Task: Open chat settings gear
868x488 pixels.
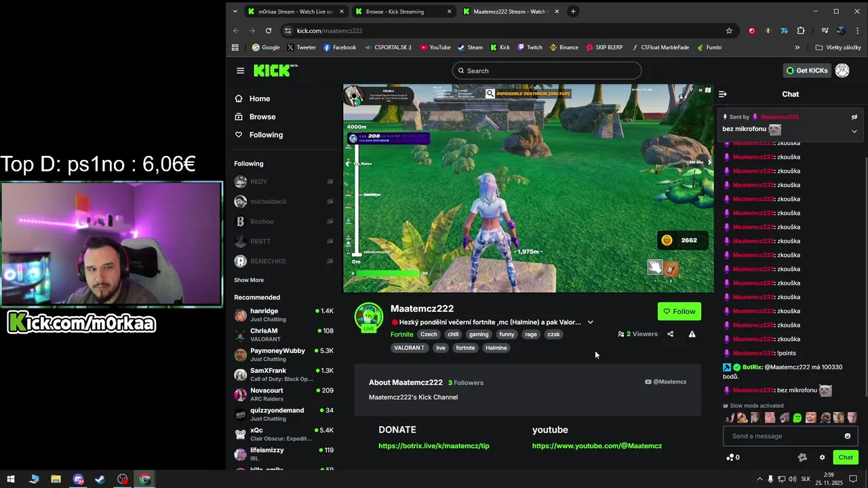Action: (822, 457)
